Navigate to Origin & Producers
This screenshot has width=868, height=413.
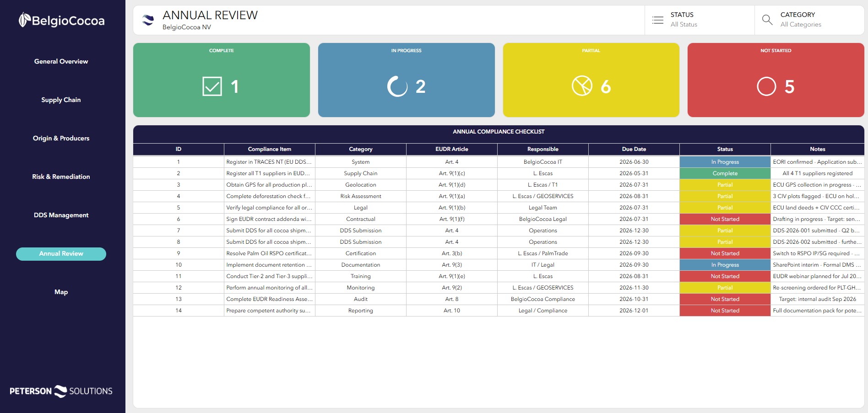pos(61,138)
